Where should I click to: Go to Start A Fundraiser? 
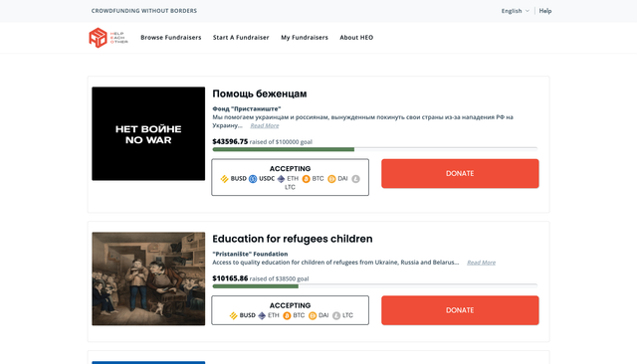tap(241, 38)
